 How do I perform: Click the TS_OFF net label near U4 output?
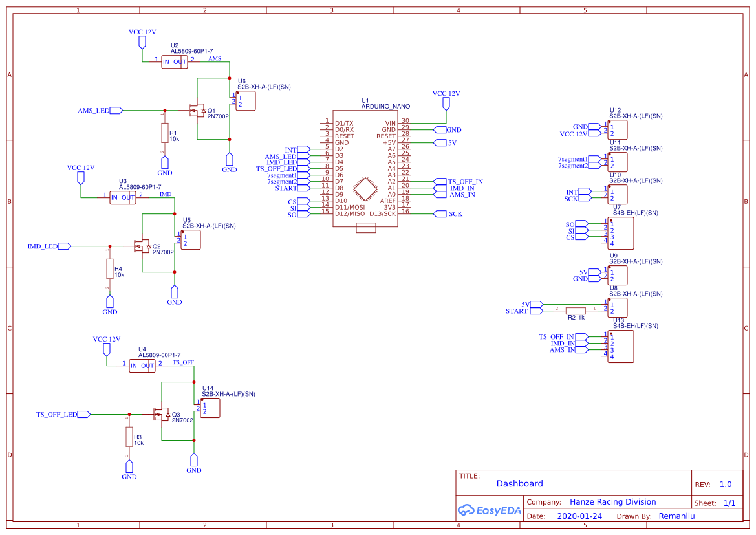click(183, 362)
